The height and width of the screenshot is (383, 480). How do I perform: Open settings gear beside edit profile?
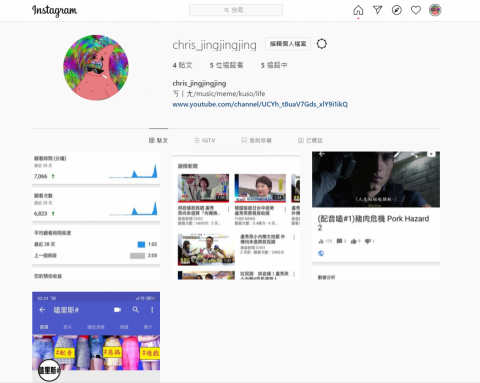[322, 44]
